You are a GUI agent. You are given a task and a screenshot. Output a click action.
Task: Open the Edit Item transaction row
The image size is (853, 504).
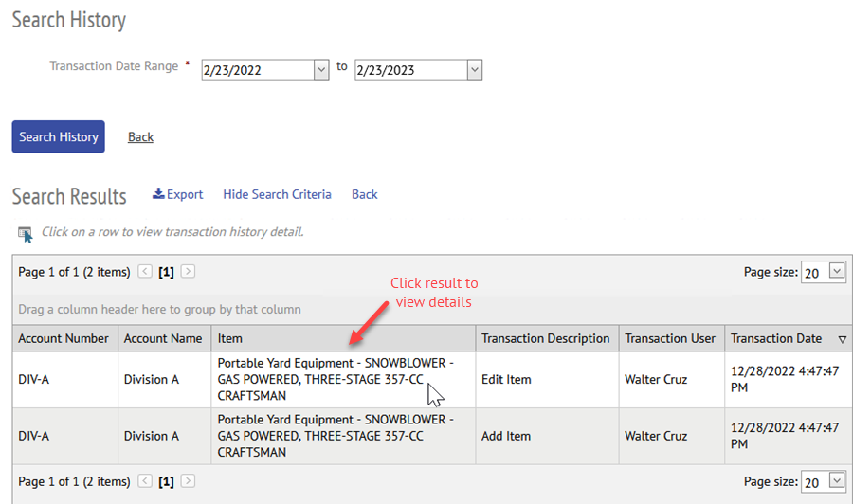click(432, 380)
